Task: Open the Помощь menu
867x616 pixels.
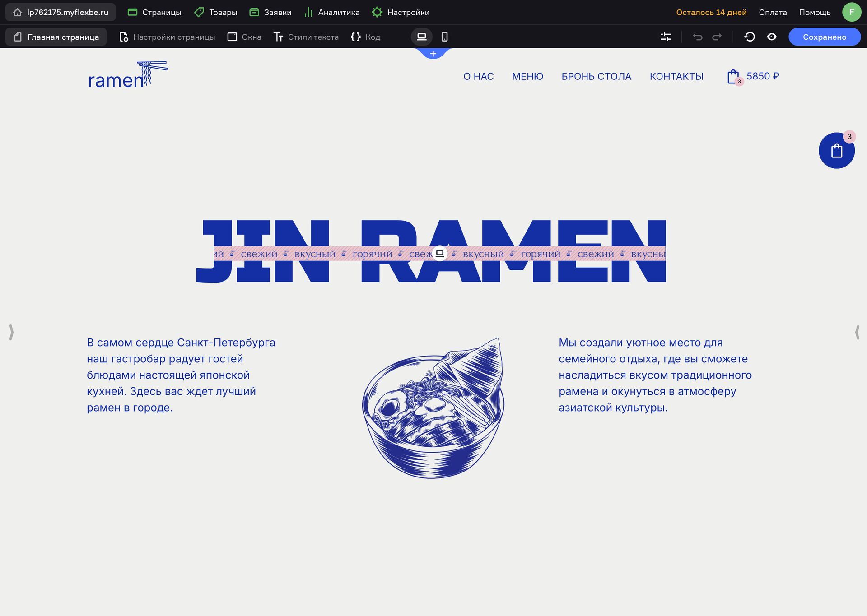Action: [x=815, y=12]
